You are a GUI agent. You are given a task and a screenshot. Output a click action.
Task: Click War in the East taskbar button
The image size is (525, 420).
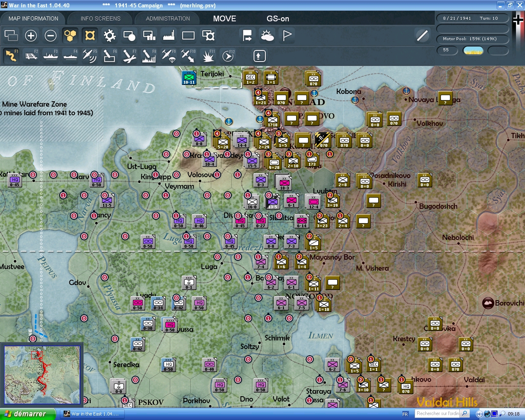[91, 414]
